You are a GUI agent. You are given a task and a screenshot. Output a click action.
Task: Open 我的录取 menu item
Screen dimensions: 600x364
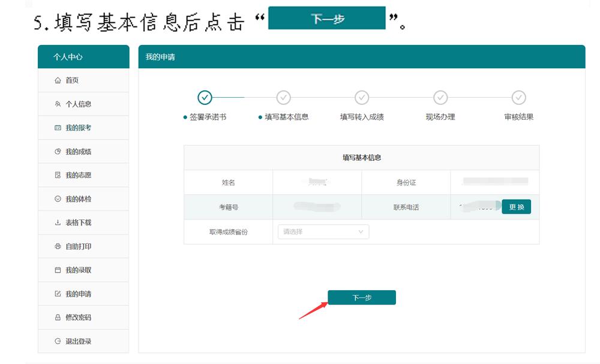pyautogui.click(x=78, y=270)
